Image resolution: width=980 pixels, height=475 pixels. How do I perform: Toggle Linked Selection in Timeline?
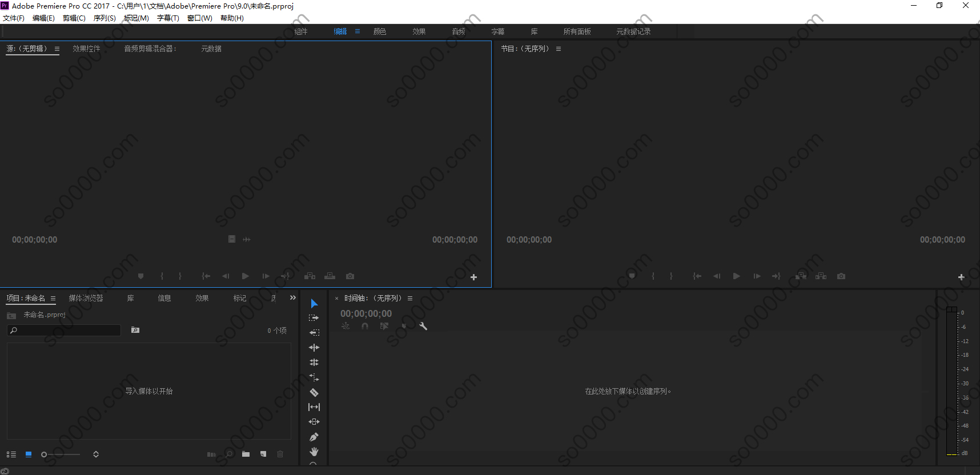click(384, 326)
